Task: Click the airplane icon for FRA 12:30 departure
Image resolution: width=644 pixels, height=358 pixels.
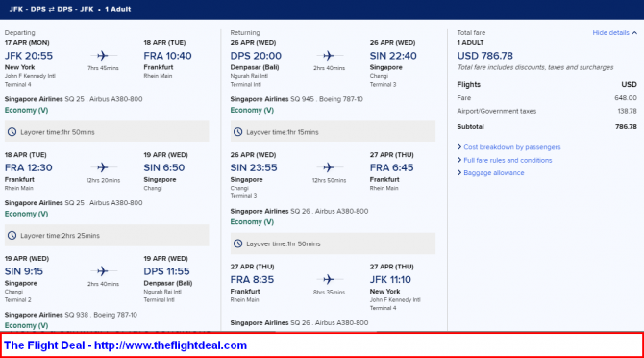Action: coord(103,167)
